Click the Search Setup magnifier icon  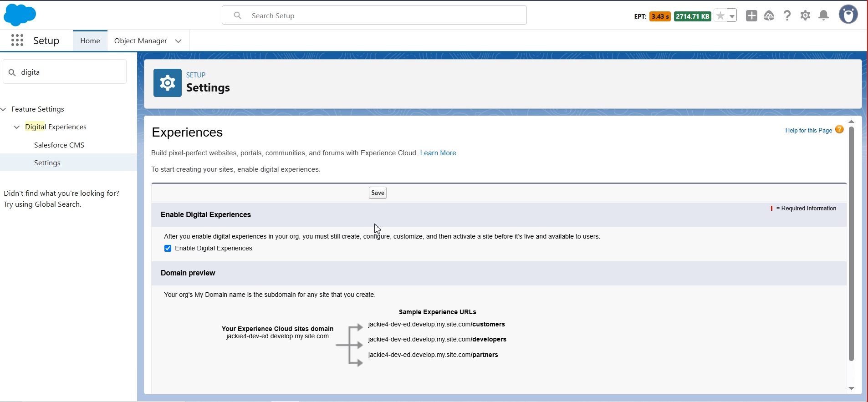tap(237, 15)
